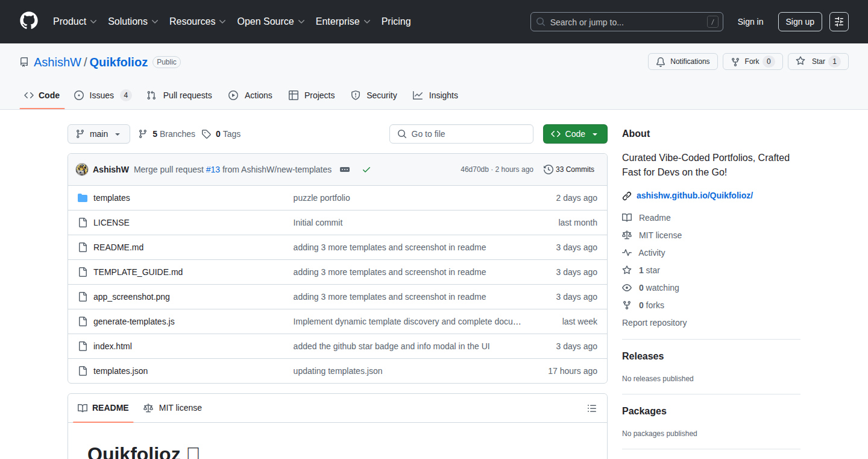868x459 pixels.
Task: Open the Quikfolioz repository name link
Action: (119, 62)
